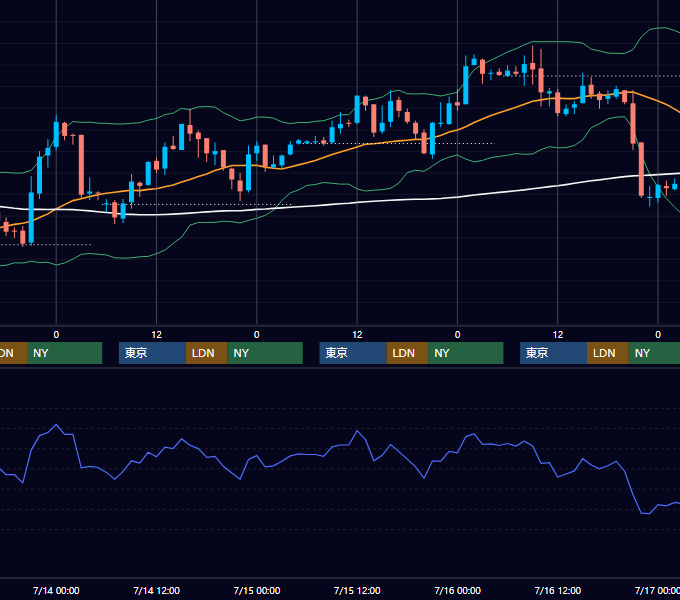Select the 東京 session block on 7/14
Viewport: 680px width, 600px height.
[152, 353]
